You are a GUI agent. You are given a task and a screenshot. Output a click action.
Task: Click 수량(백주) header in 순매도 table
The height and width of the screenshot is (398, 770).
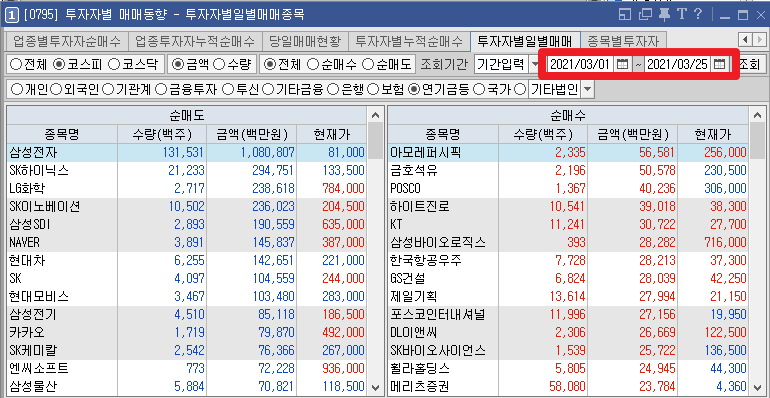point(162,134)
